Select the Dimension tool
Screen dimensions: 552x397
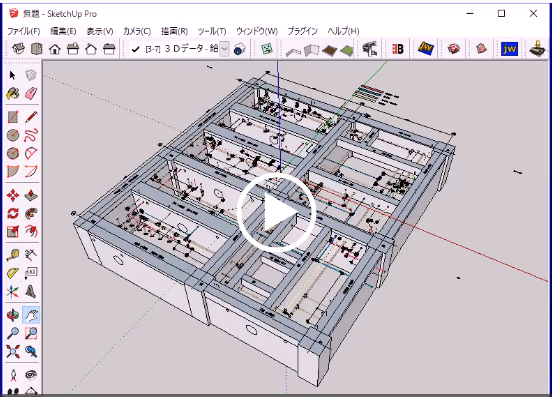coord(31,255)
